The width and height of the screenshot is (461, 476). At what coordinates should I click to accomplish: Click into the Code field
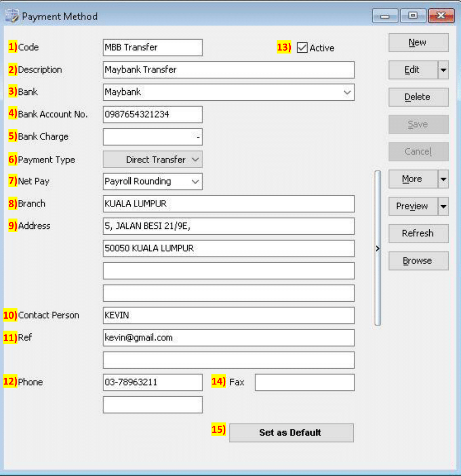pos(152,48)
